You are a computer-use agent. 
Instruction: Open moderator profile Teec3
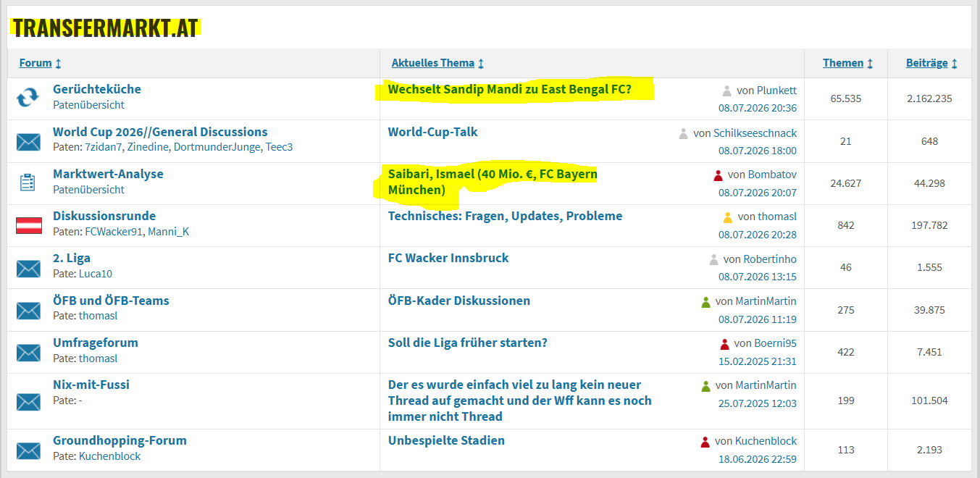pyautogui.click(x=279, y=147)
